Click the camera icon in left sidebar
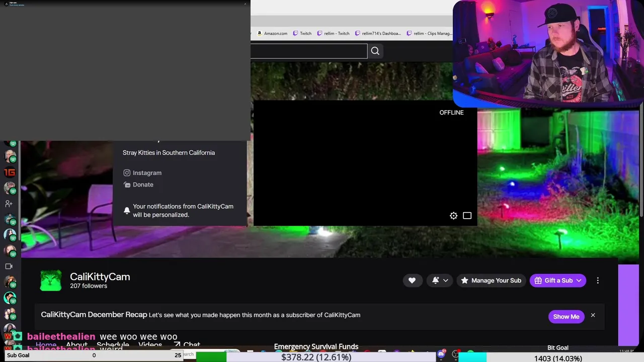The height and width of the screenshot is (362, 644). pos(9,266)
